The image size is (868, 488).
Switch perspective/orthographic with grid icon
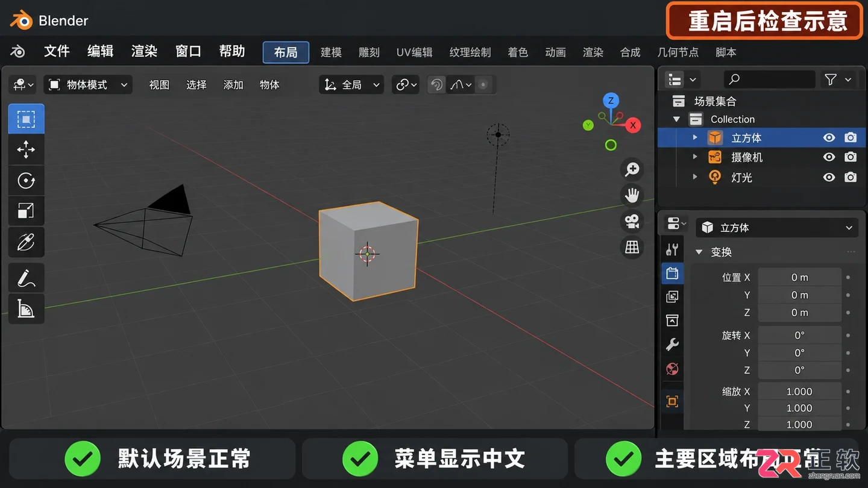tap(632, 248)
